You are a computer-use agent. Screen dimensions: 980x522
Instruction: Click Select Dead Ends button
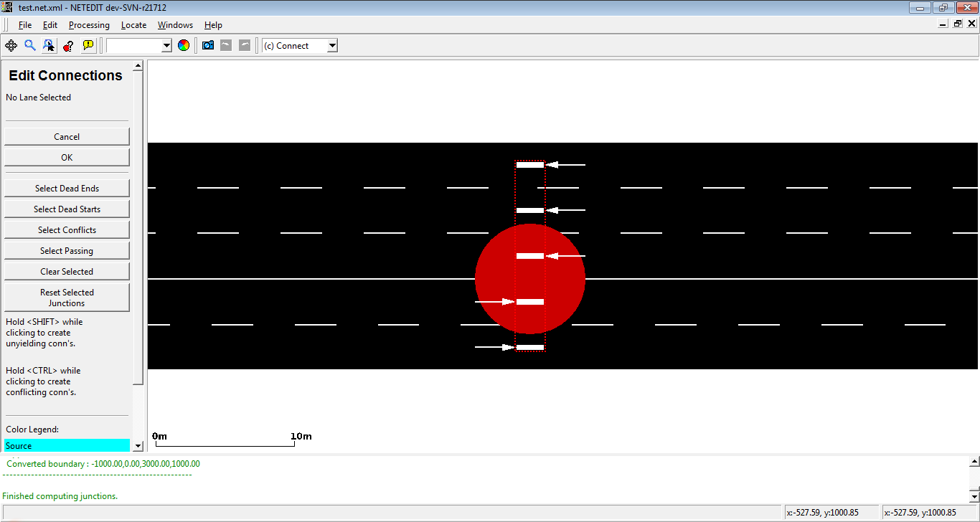[x=67, y=189]
